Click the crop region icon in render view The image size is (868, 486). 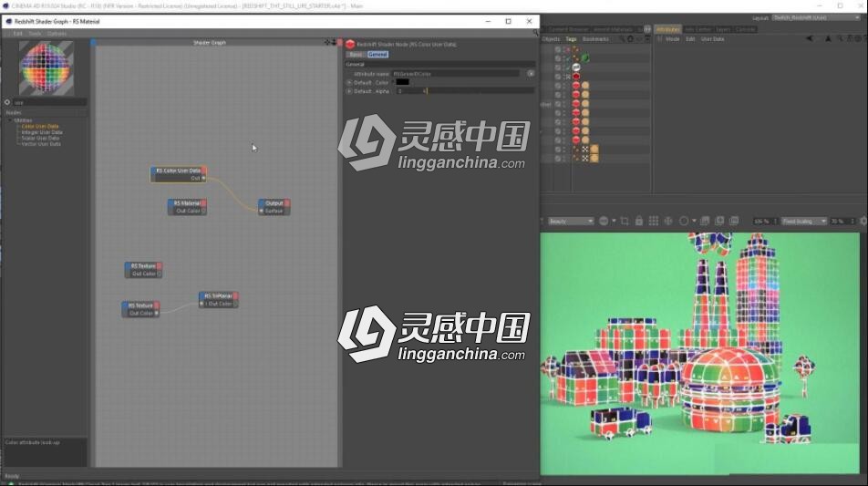pos(625,222)
